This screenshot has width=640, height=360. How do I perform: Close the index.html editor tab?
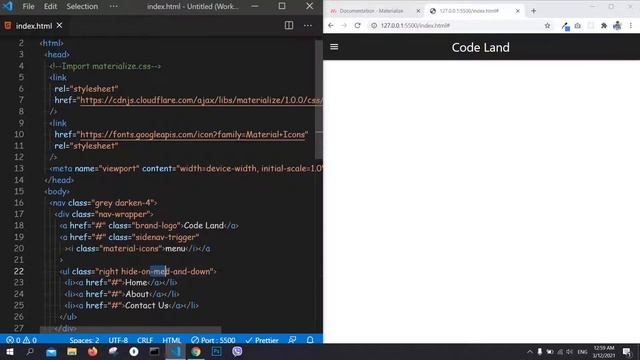click(x=60, y=25)
